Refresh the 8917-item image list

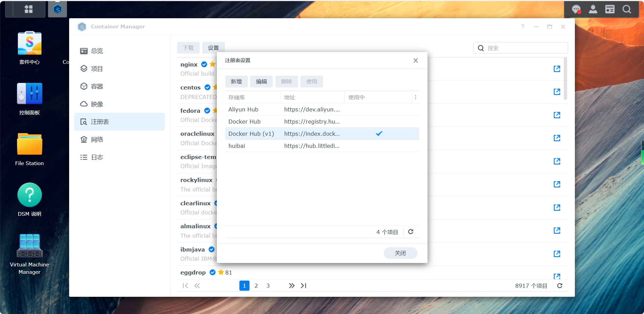coord(560,286)
